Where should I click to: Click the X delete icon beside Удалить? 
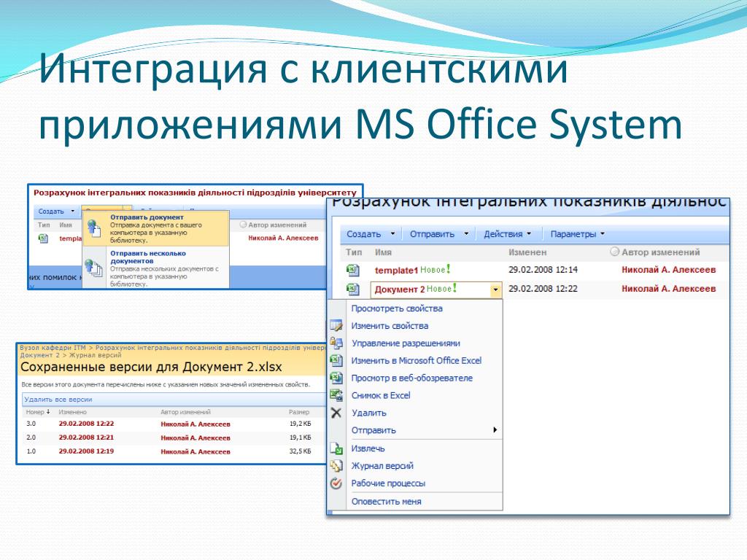pyautogui.click(x=336, y=413)
